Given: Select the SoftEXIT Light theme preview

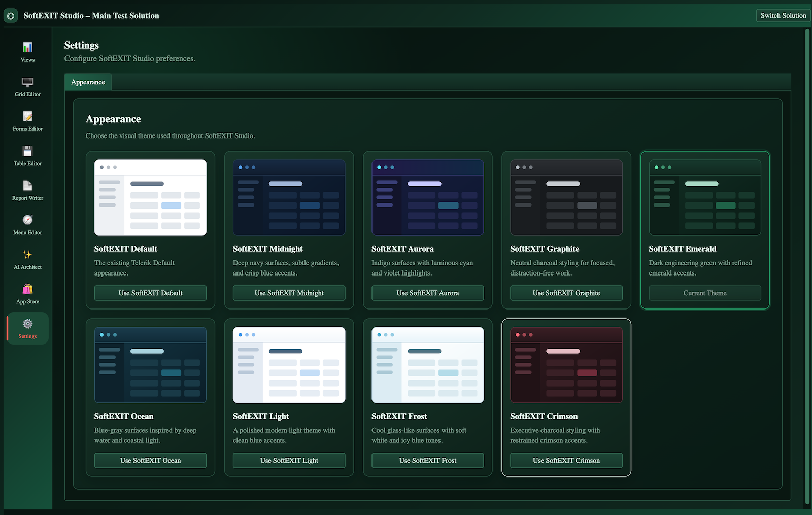Looking at the screenshot, I should (289, 365).
